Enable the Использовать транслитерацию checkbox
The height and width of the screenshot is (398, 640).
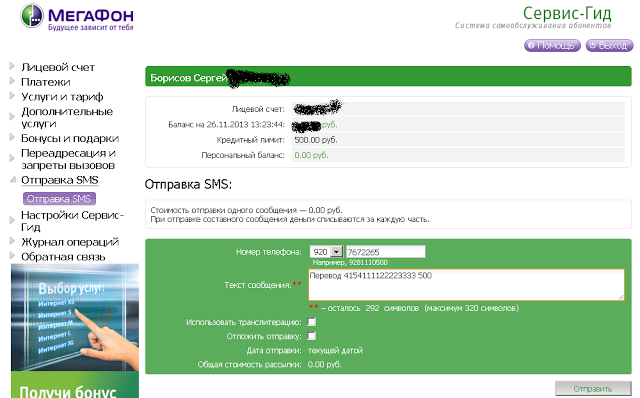311,322
